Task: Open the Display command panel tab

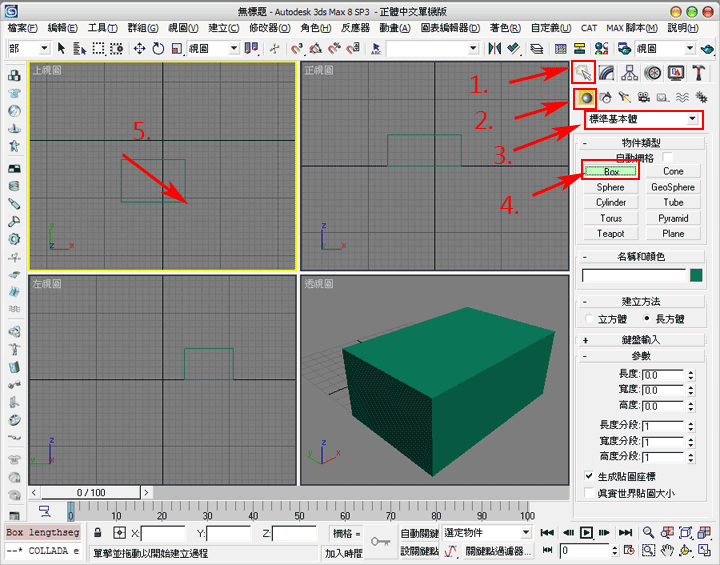Action: tap(675, 73)
